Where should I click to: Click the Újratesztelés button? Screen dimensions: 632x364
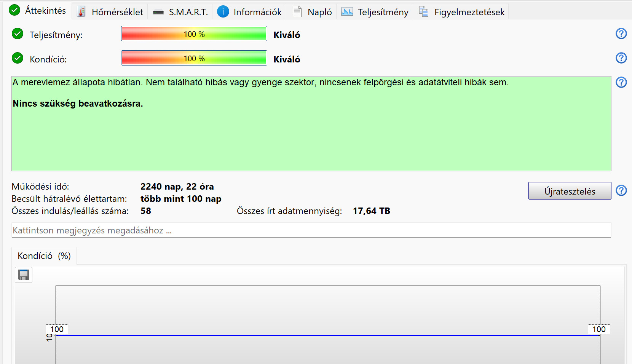pos(570,191)
